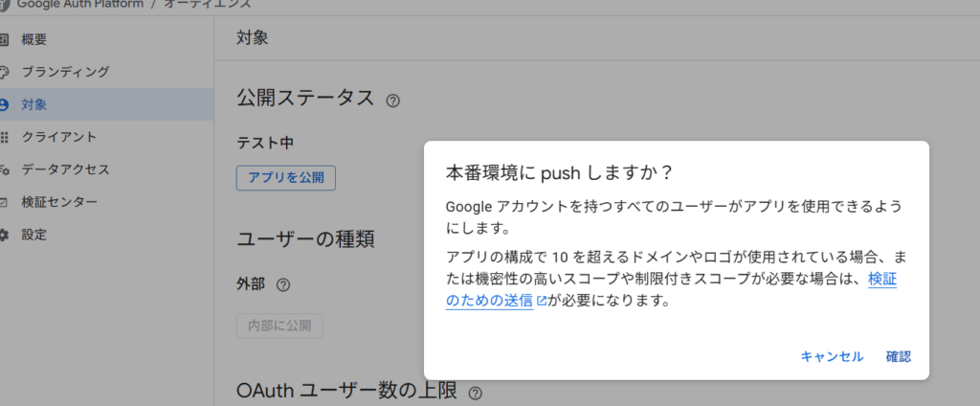
Task: Open the ブランディング sidebar item
Action: pos(66,72)
